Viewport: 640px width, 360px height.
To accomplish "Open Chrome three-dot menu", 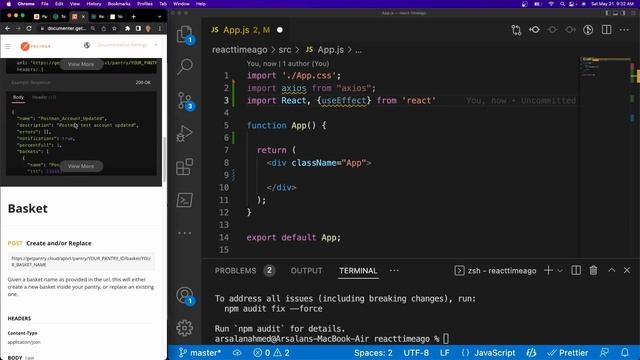I will click(x=160, y=29).
